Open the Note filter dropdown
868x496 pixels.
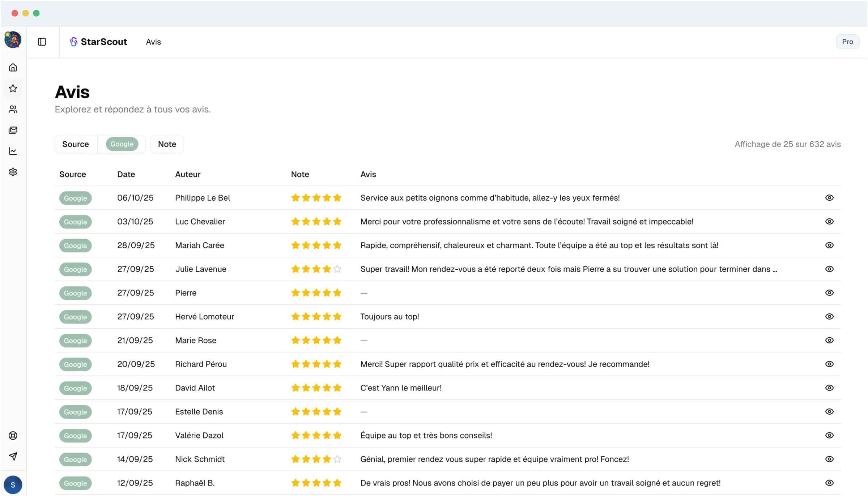tap(167, 144)
